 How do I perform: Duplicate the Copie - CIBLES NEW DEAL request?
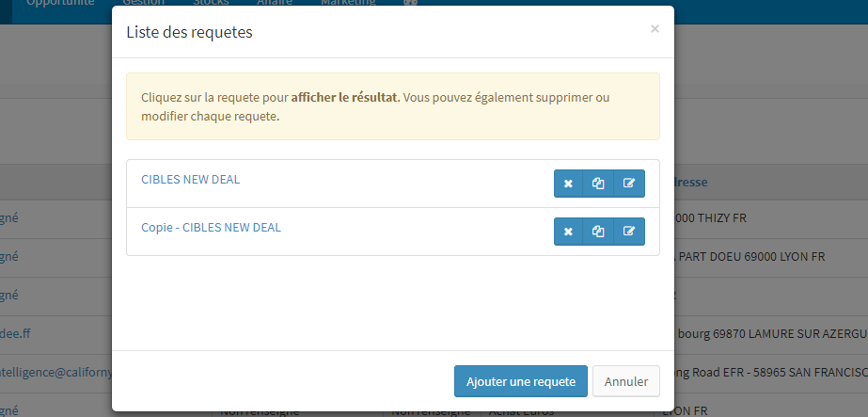(x=598, y=232)
